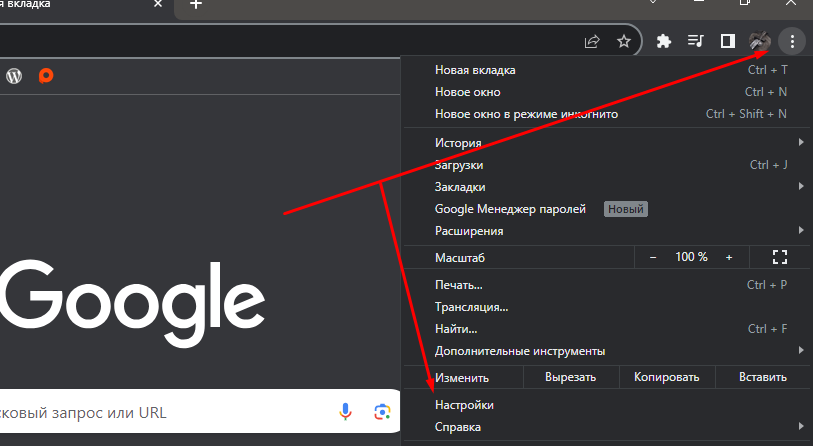Expand Дополнительные инструменты submenu
The width and height of the screenshot is (813, 446).
[607, 351]
